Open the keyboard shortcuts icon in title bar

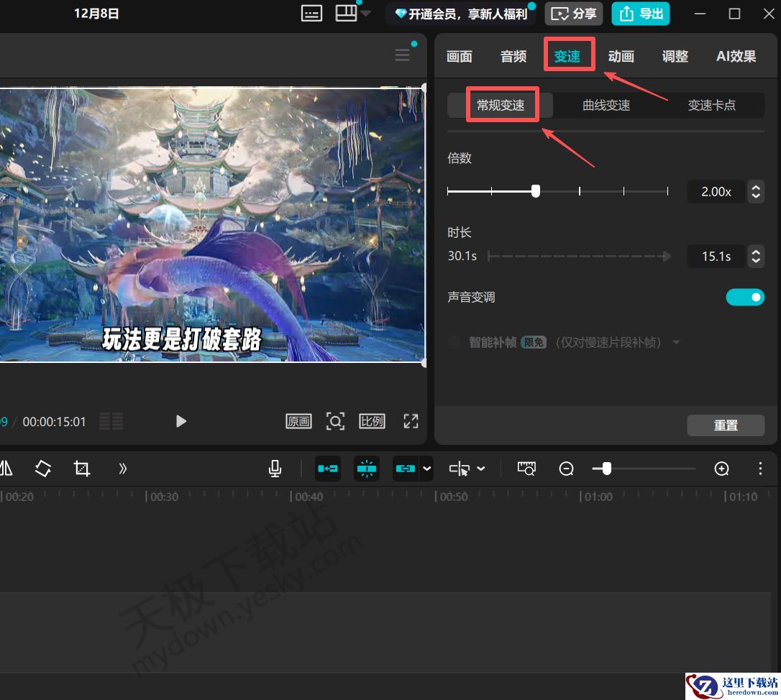tap(311, 13)
